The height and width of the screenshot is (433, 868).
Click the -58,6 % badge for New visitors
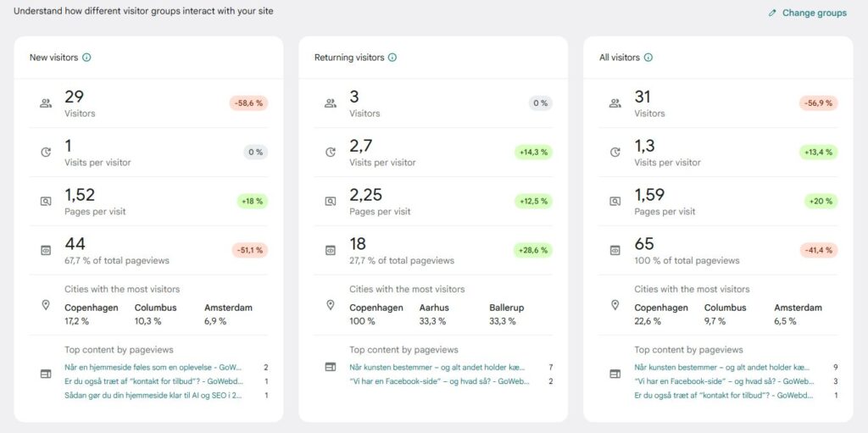pos(248,103)
